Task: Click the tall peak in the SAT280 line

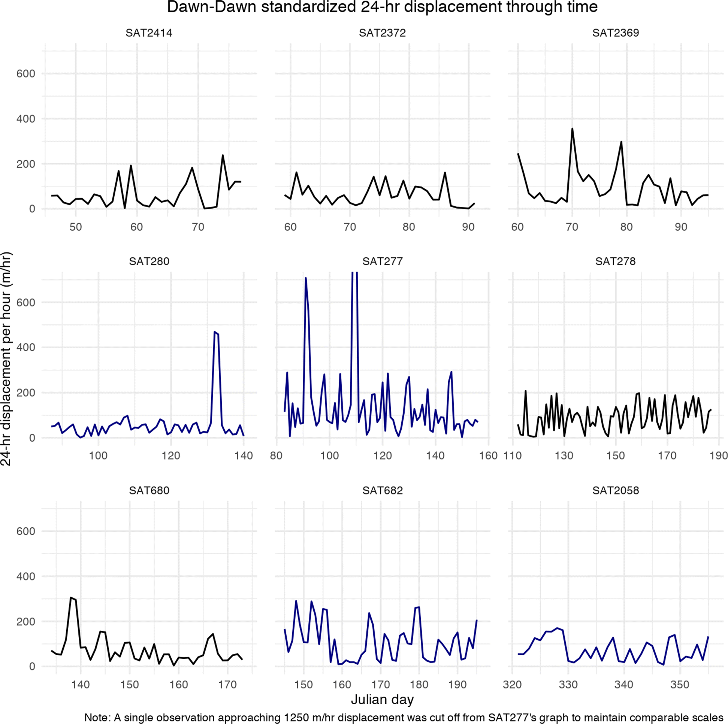Action: pyautogui.click(x=216, y=333)
